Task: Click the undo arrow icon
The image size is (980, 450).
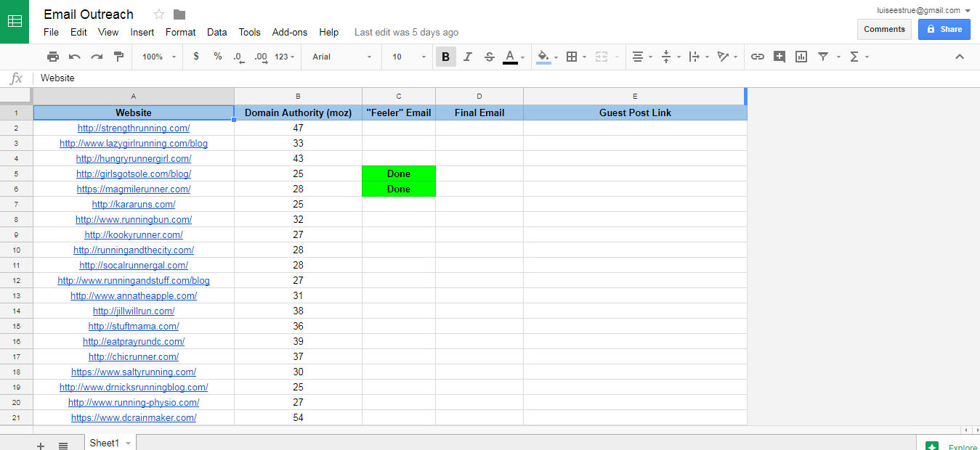Action: [75, 57]
